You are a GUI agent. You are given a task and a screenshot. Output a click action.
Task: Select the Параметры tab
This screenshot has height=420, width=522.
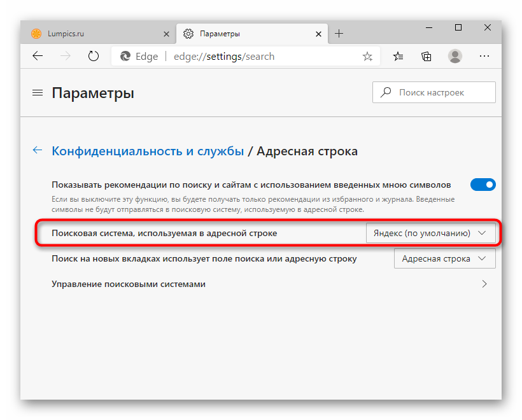click(x=252, y=34)
